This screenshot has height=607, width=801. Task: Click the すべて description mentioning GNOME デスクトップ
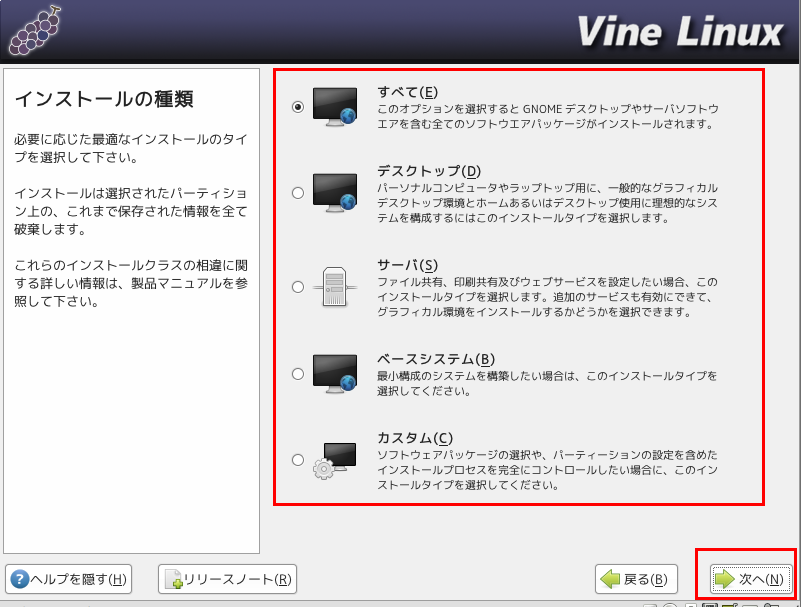point(548,116)
